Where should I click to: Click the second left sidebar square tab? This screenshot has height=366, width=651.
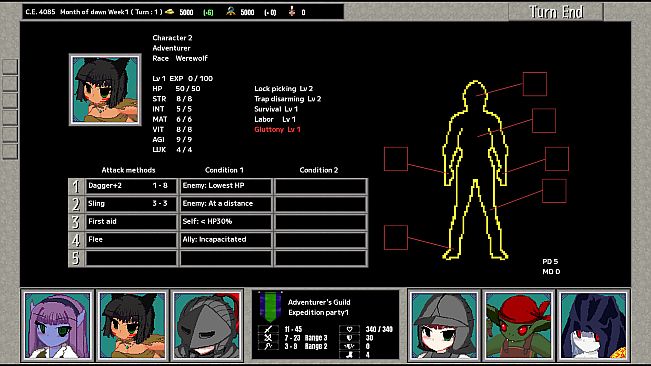tap(10, 84)
